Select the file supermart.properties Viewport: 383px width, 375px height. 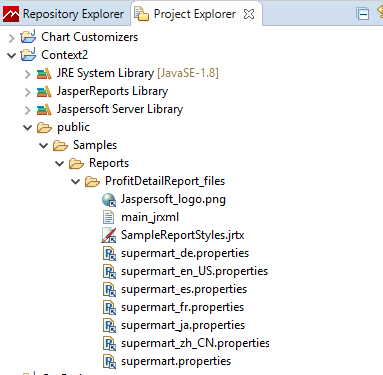[x=176, y=361]
